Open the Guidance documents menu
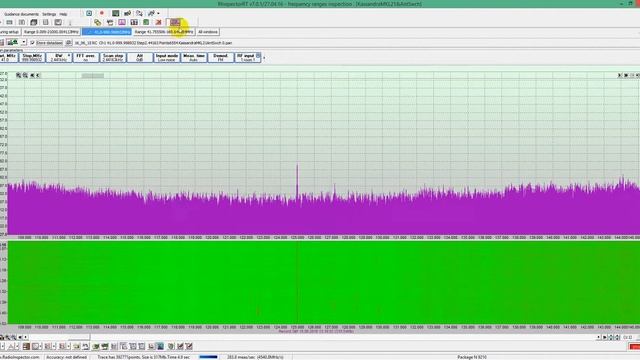The width and height of the screenshot is (640, 360). point(21,14)
